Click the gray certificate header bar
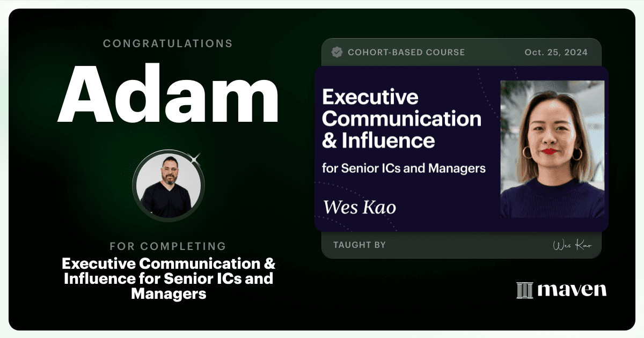 coord(462,52)
